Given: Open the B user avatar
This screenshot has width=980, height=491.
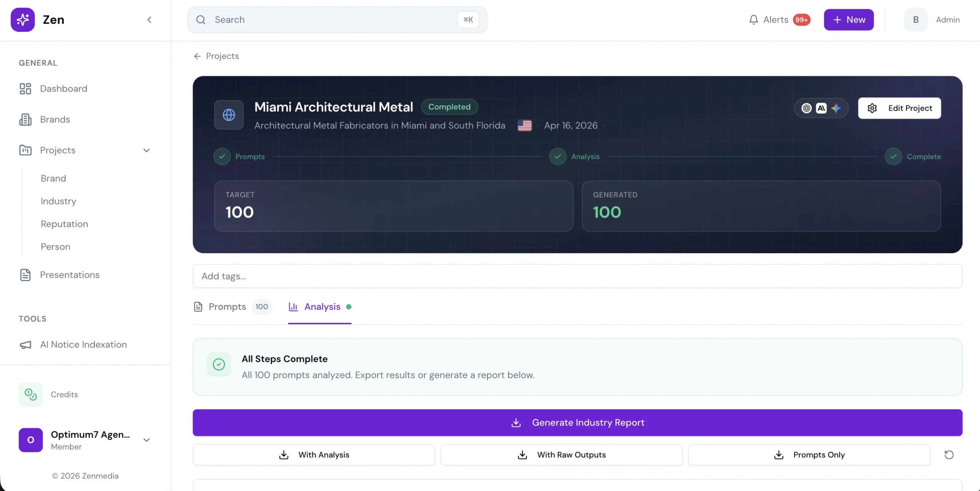Looking at the screenshot, I should pos(916,20).
